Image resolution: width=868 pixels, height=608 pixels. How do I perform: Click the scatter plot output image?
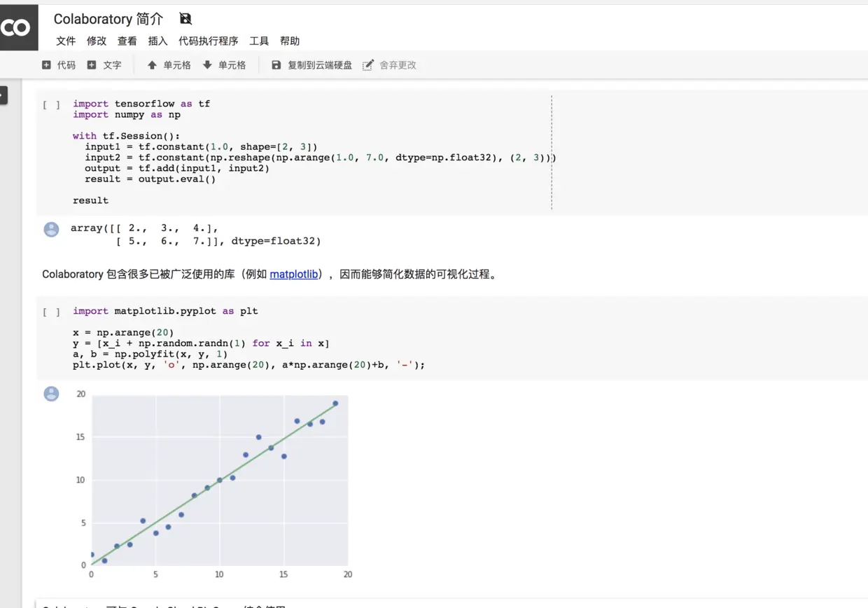coord(213,483)
